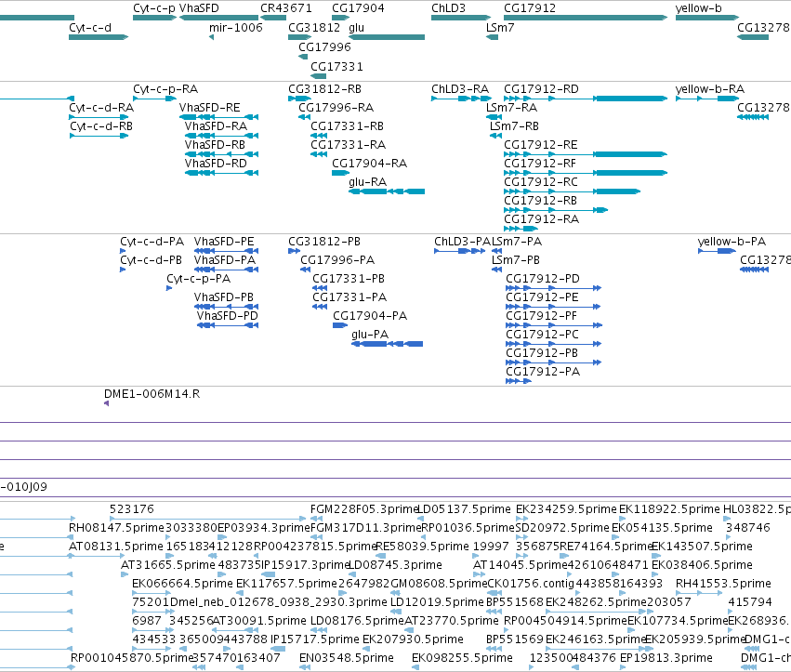
Task: Click the CG17904-RA transcript label
Action: click(369, 164)
